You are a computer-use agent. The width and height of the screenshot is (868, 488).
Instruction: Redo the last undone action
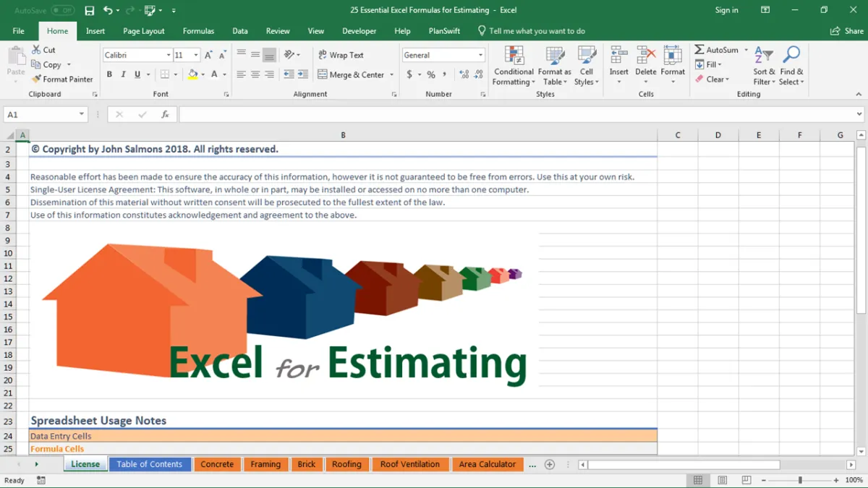(129, 11)
